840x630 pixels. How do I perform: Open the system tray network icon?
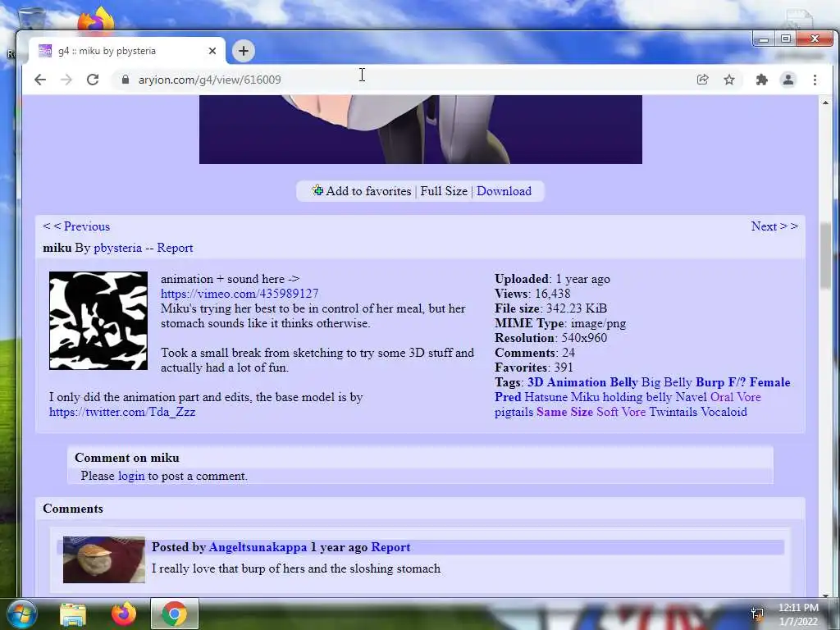(x=757, y=614)
